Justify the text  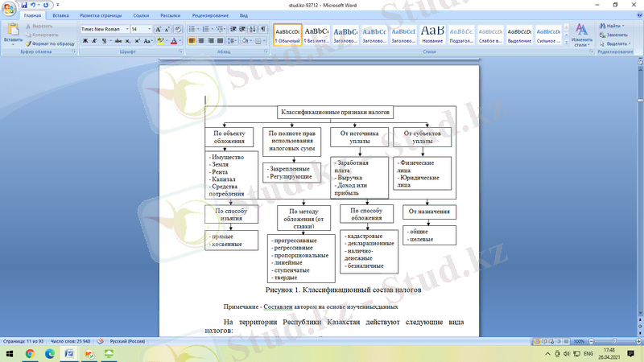(x=220, y=41)
